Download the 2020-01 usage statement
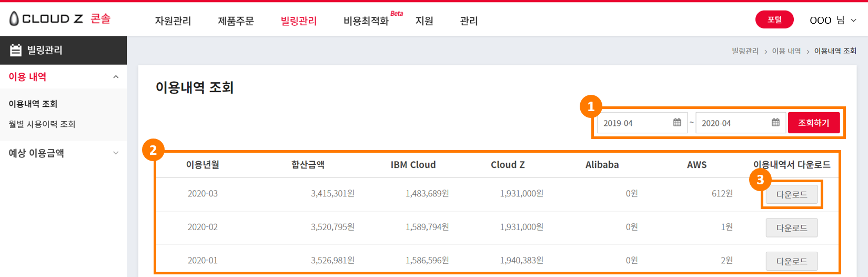The width and height of the screenshot is (868, 277). [792, 261]
